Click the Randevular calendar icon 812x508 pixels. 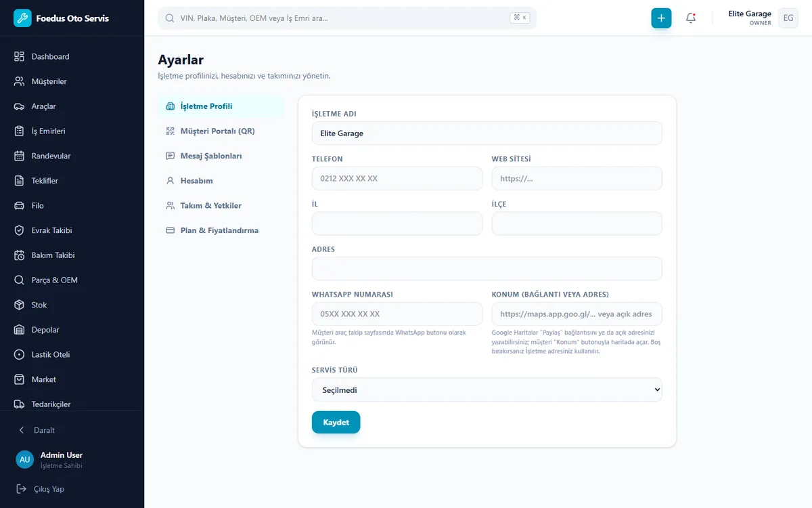[19, 156]
